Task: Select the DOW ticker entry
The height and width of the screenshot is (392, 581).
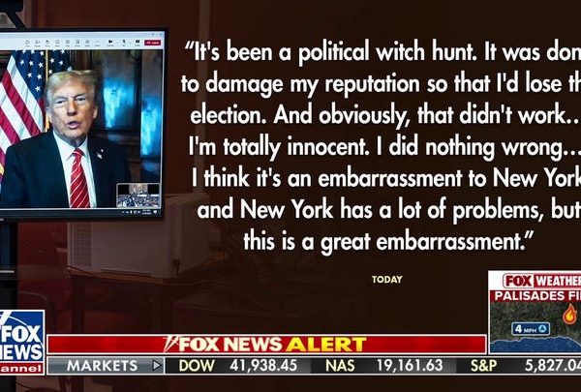Action: click(x=238, y=366)
